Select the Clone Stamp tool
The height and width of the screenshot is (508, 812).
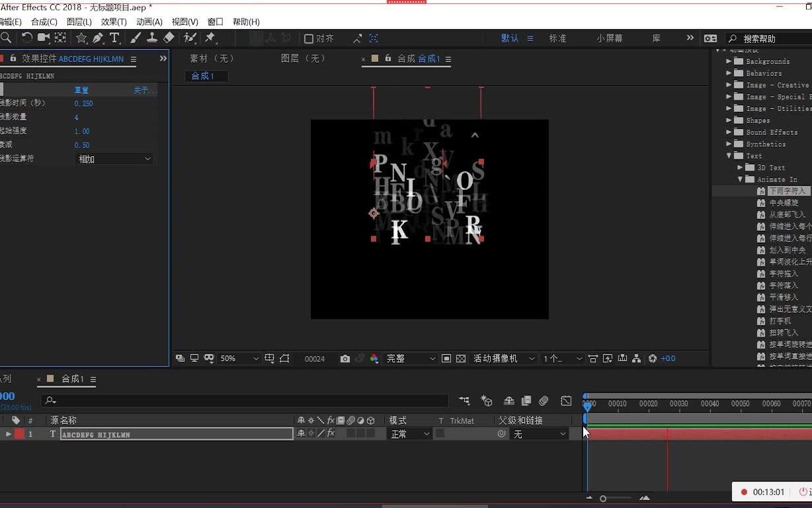click(151, 38)
